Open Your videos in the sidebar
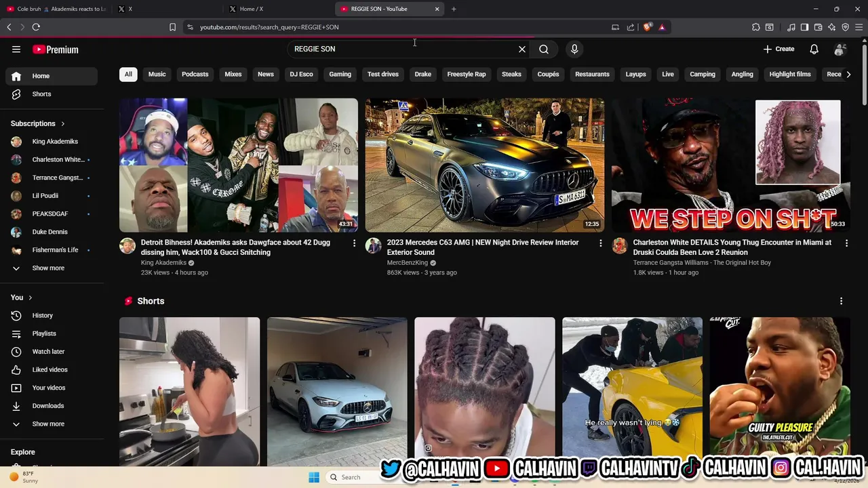 pyautogui.click(x=52, y=388)
